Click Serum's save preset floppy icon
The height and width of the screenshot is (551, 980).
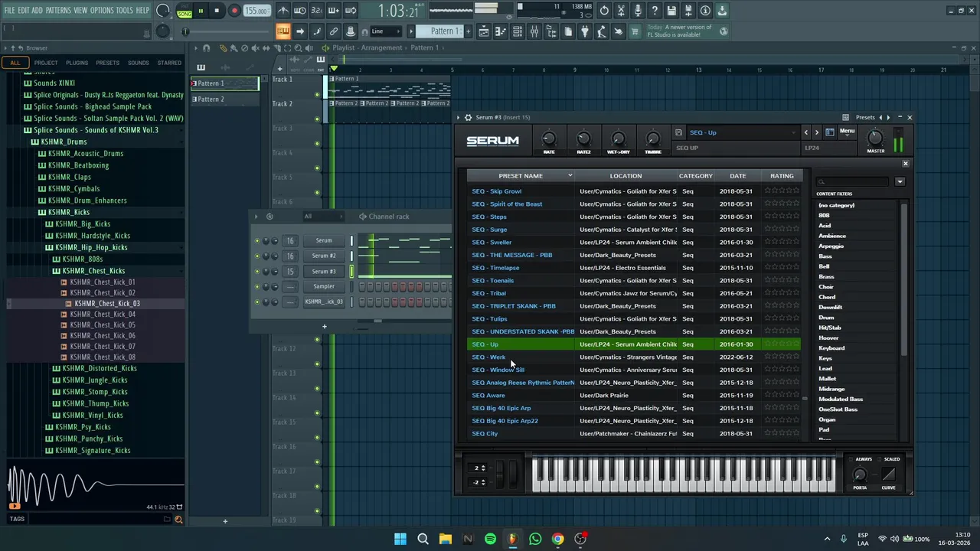coord(678,132)
